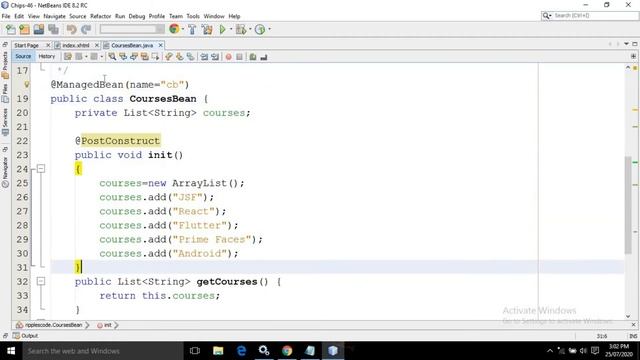Switch to Source view button

[x=23, y=56]
